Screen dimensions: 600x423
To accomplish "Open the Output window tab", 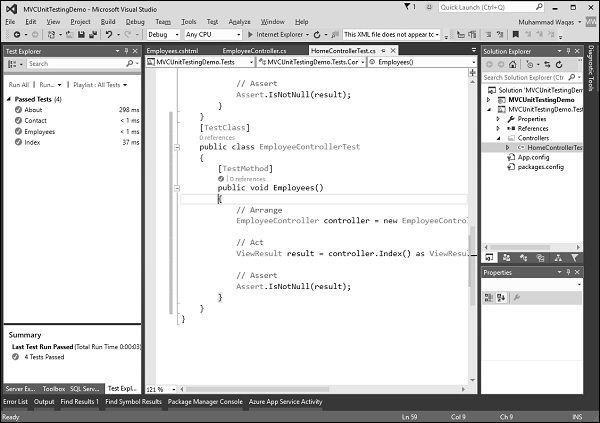I will pos(44,402).
